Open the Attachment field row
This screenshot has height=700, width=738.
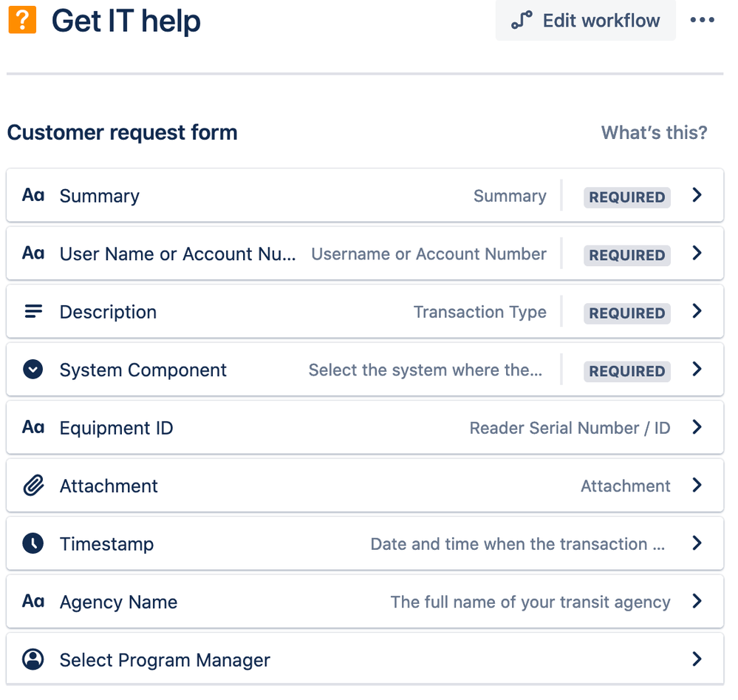point(365,485)
